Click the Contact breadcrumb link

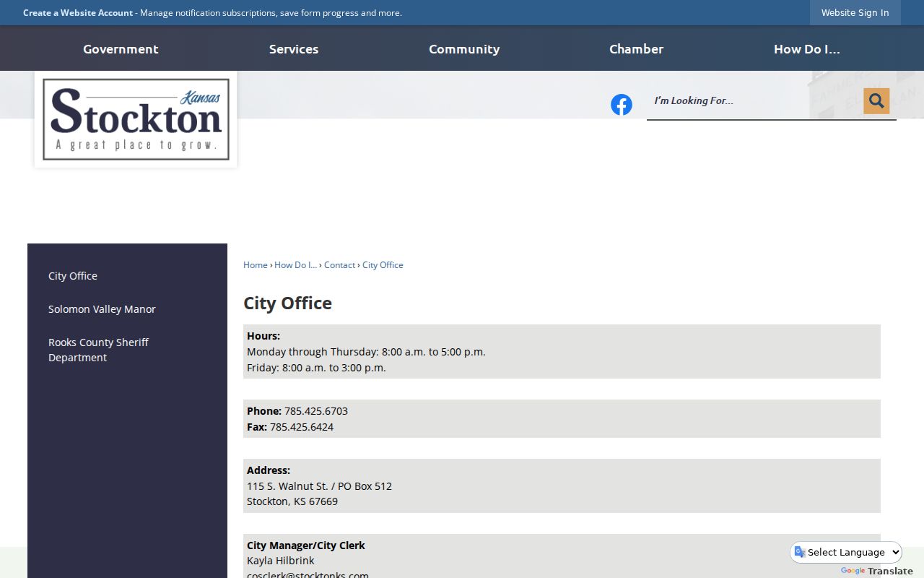[x=339, y=265]
